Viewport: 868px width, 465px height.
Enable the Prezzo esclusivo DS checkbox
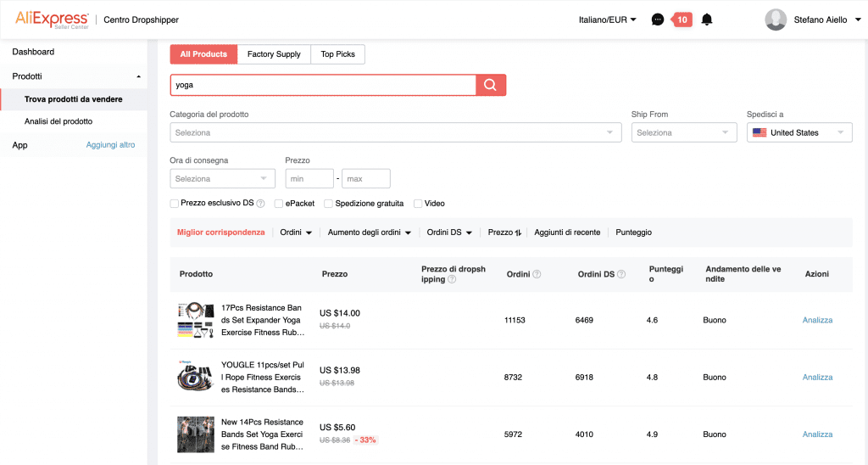(x=175, y=204)
